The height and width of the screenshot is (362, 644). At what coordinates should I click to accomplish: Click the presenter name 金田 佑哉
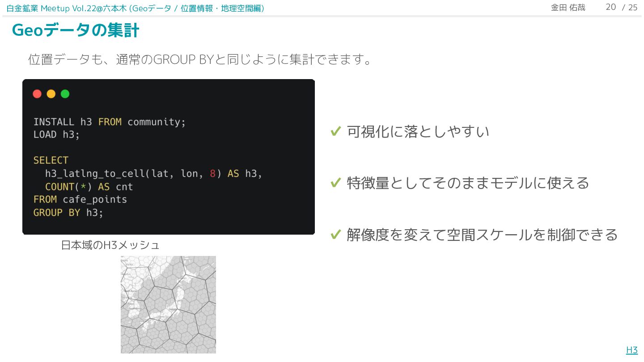(x=568, y=8)
